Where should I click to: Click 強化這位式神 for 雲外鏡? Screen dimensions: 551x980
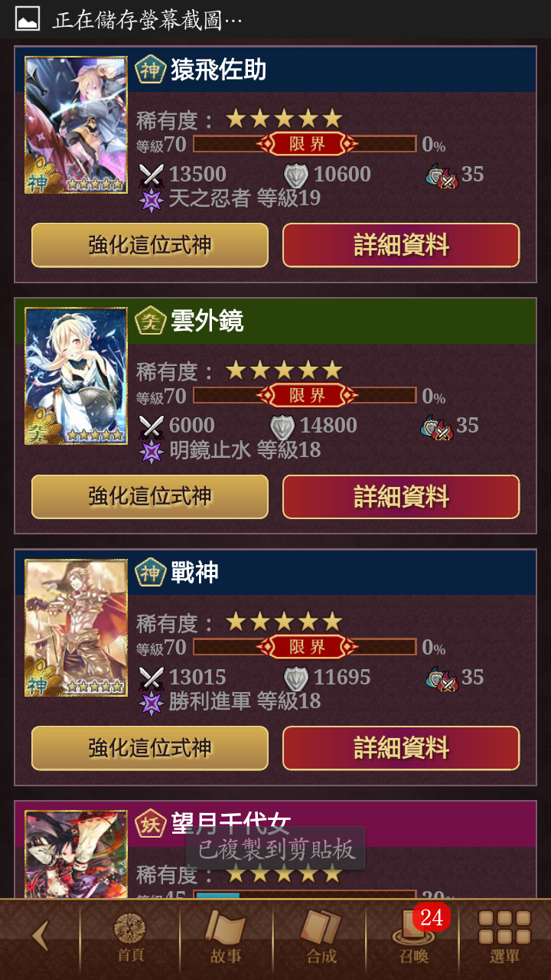click(x=150, y=497)
